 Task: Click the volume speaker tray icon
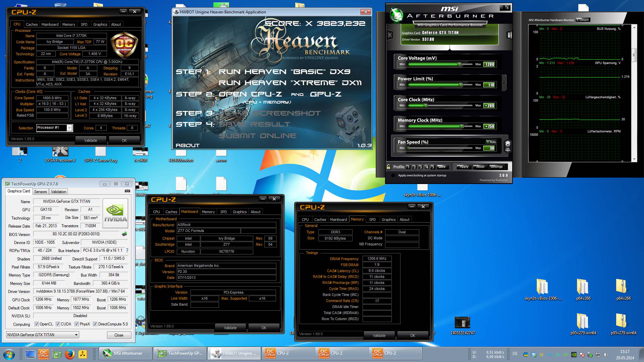[606, 355]
